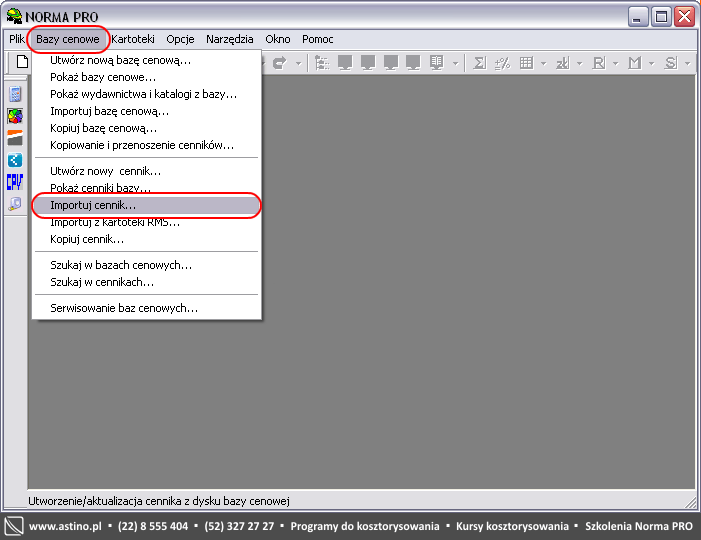701x540 pixels.
Task: Select Utwórz nowy cennik
Action: click(147, 171)
